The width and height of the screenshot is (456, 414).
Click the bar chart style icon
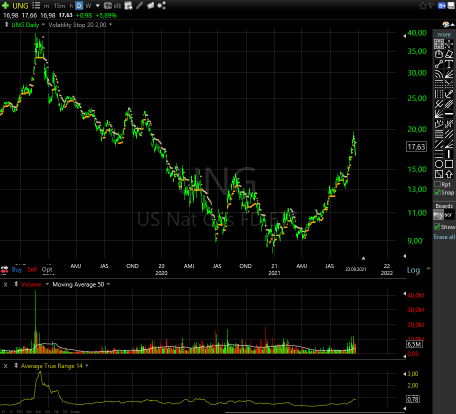pyautogui.click(x=117, y=6)
